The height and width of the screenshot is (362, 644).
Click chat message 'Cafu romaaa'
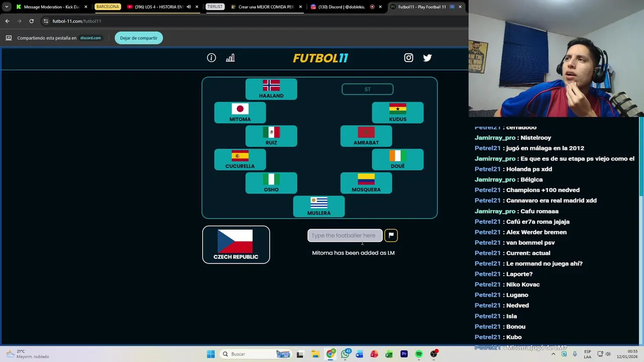539,211
